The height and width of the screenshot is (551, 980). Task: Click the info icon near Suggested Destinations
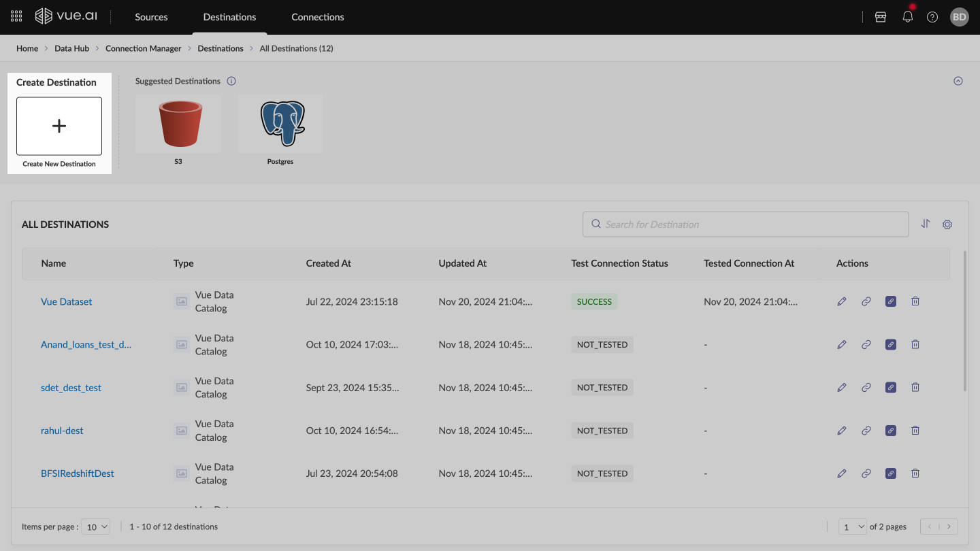(x=231, y=81)
